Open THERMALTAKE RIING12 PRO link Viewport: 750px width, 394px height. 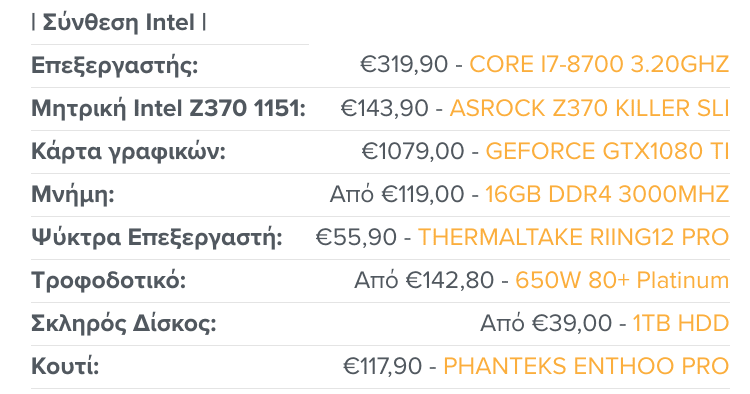click(x=574, y=237)
